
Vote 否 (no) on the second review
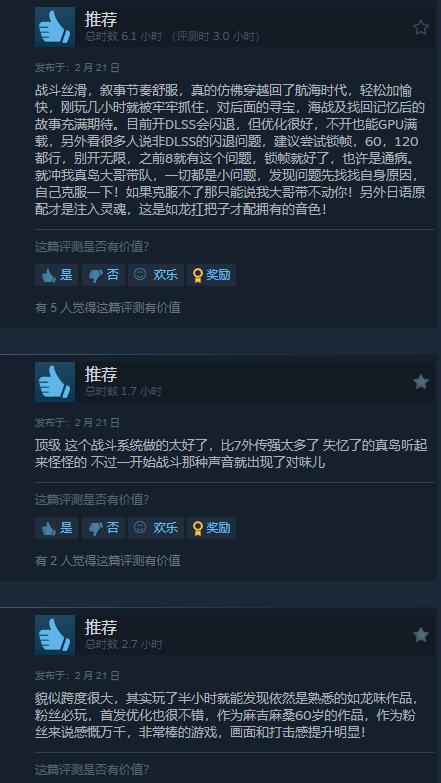coord(103,528)
